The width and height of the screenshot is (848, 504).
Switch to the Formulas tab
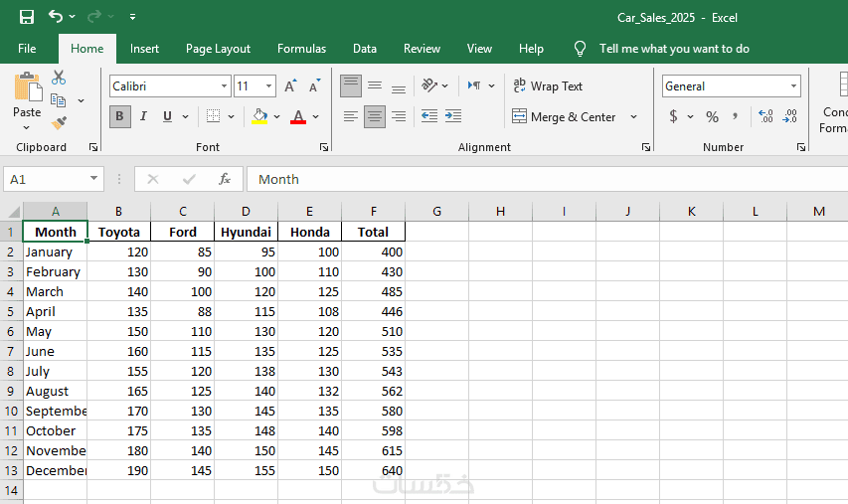pyautogui.click(x=301, y=49)
